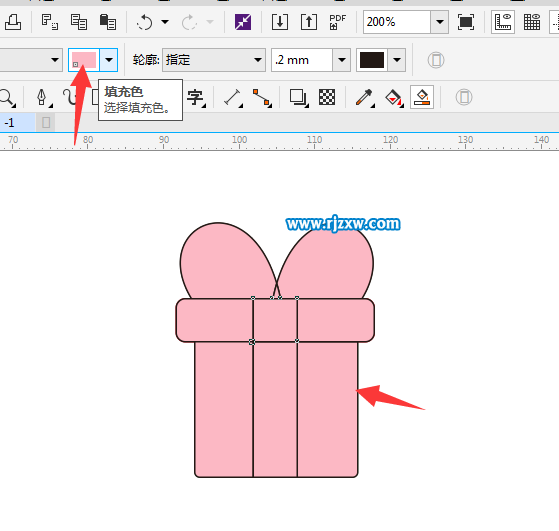Select the Text tool
The width and height of the screenshot is (559, 531).
195,97
